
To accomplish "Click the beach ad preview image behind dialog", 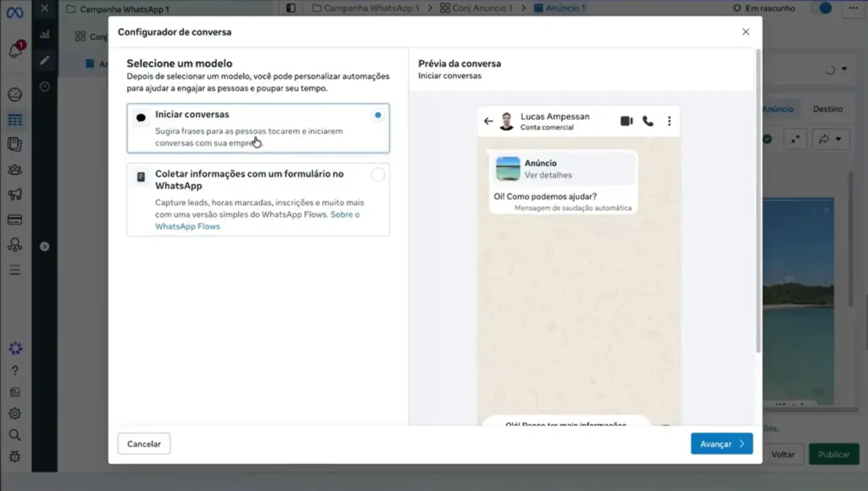I will coord(798,300).
